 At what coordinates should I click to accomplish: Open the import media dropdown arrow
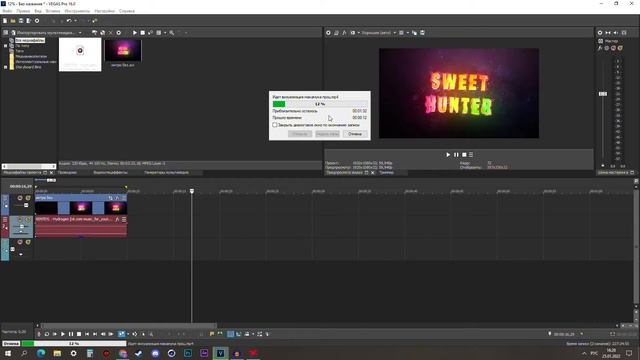pyautogui.click(x=80, y=33)
